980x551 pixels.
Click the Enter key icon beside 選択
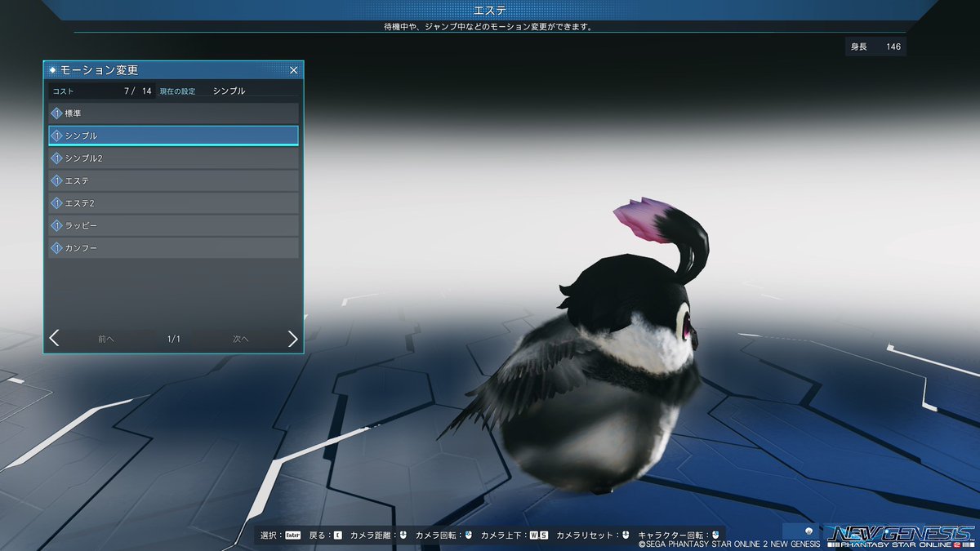(x=293, y=535)
